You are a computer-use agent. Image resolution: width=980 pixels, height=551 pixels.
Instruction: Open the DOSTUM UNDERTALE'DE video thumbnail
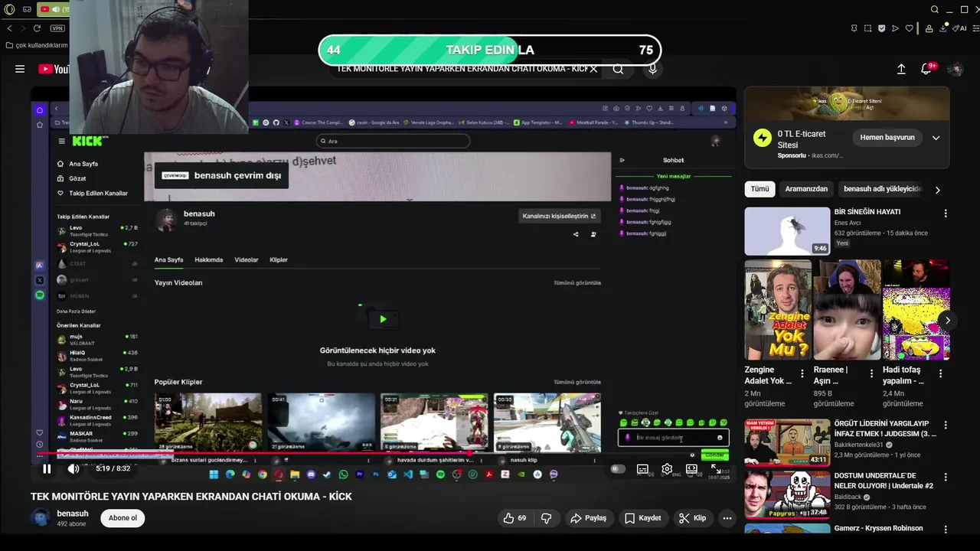[787, 495]
